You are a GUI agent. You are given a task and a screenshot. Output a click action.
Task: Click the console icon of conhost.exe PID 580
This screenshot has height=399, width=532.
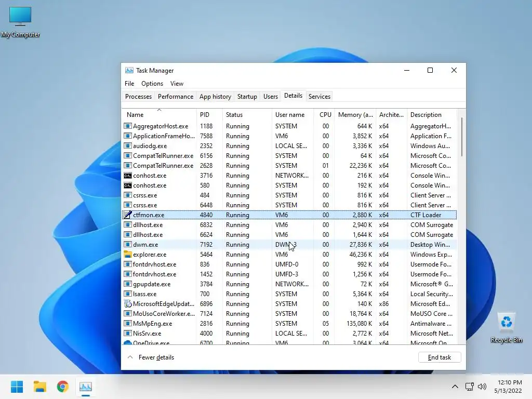[x=128, y=185]
